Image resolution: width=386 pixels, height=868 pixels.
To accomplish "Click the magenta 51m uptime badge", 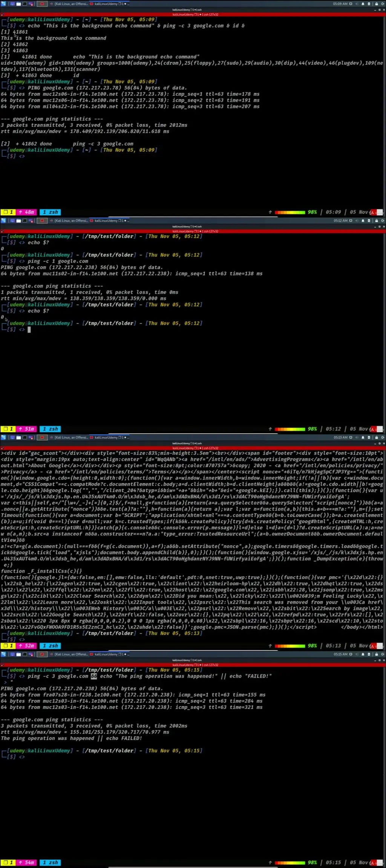I will (x=26, y=429).
